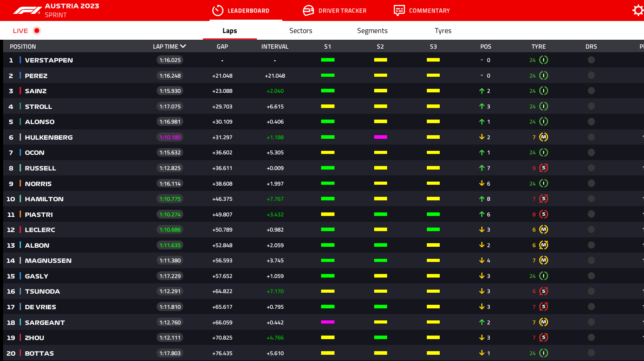Click the Tyre column header
The height and width of the screenshot is (361, 644).
tap(539, 46)
